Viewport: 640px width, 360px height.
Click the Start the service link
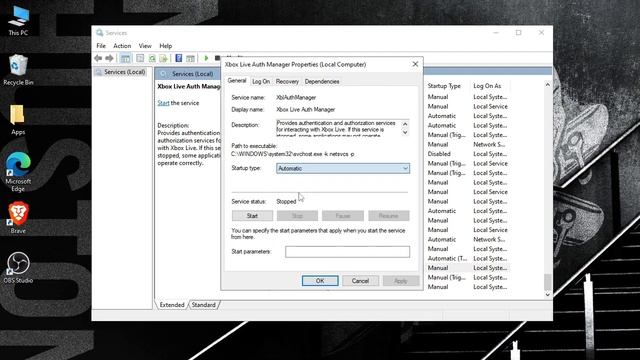[163, 103]
